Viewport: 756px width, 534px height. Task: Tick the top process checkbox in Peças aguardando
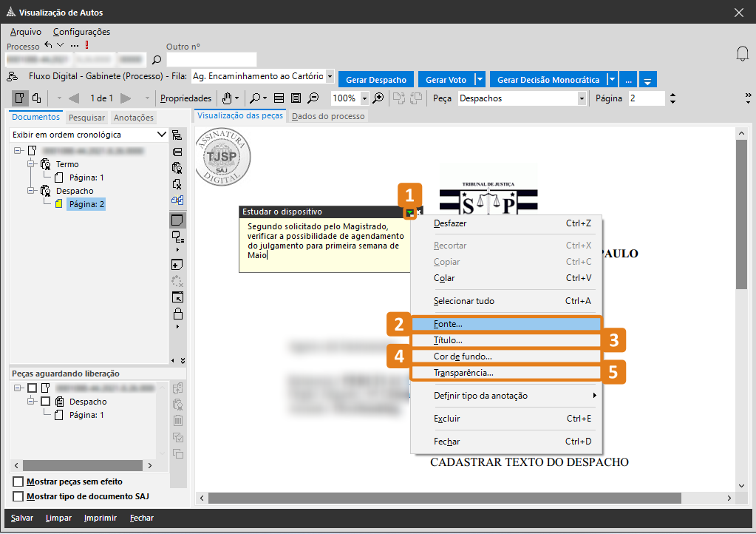tap(33, 388)
